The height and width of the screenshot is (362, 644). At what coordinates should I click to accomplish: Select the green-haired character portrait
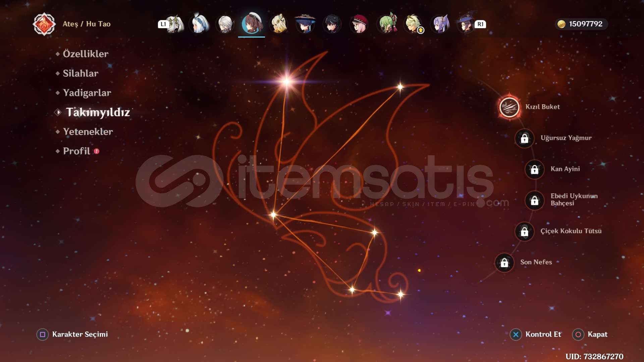coord(387,24)
